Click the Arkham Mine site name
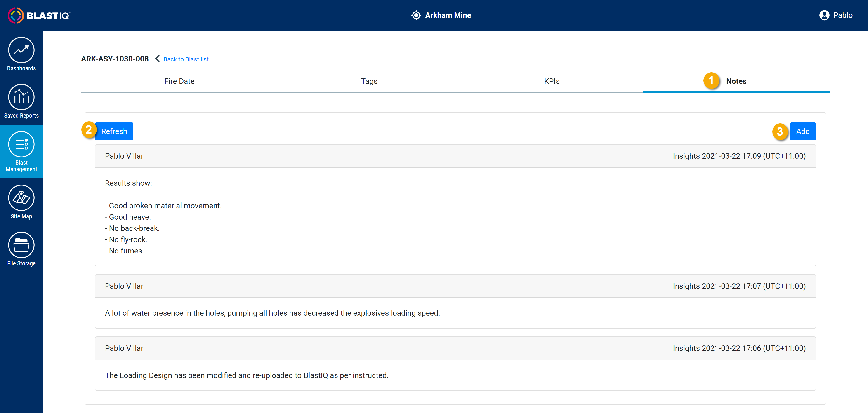Screen dimensions: 868x413 (x=448, y=15)
